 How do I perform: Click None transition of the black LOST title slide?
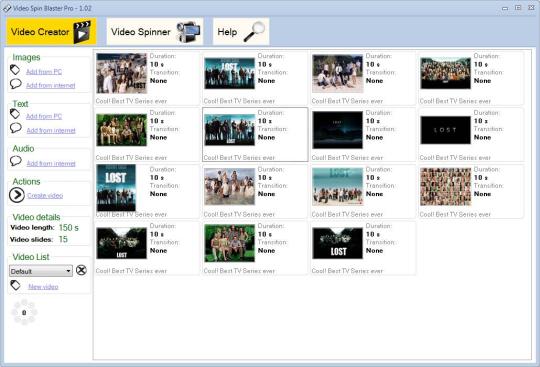coord(482,137)
